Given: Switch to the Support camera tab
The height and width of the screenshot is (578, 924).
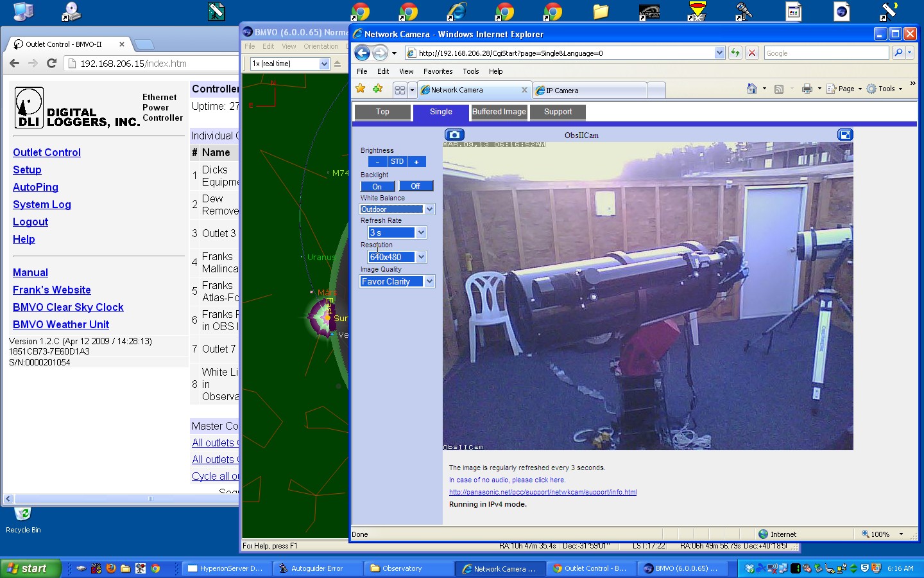Looking at the screenshot, I should pyautogui.click(x=558, y=112).
